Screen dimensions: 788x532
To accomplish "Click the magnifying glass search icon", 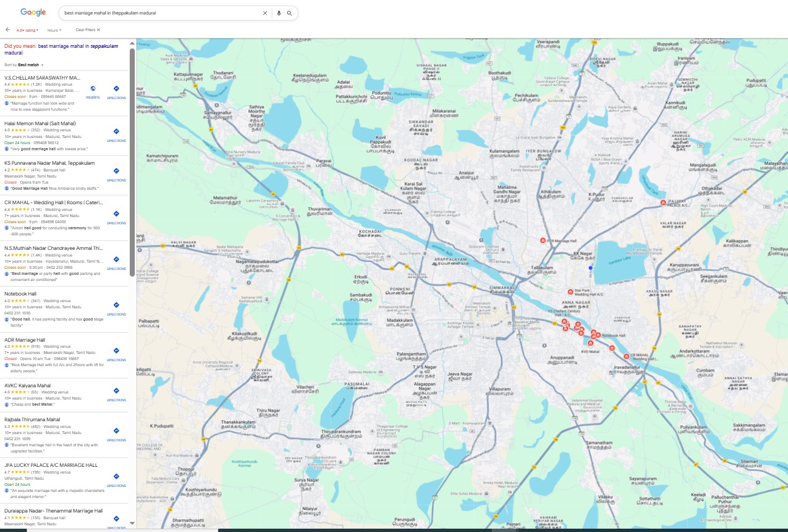I will pos(290,13).
